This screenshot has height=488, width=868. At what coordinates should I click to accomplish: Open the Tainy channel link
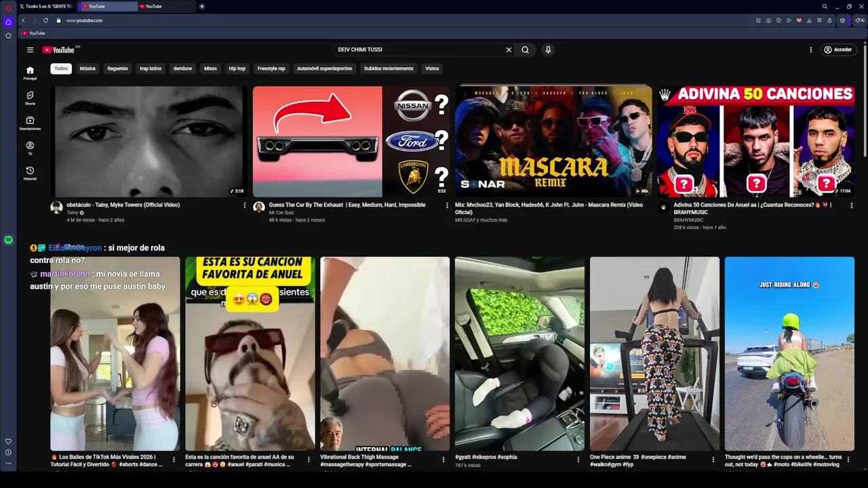(73, 213)
